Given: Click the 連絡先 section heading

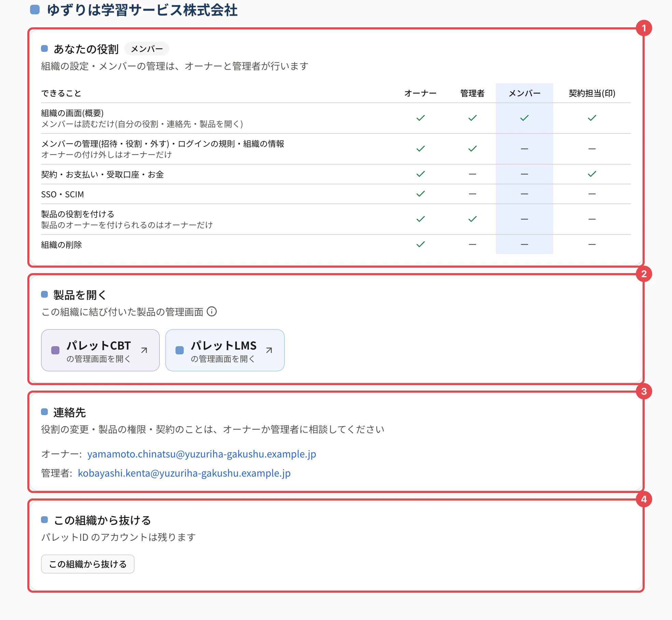Looking at the screenshot, I should point(70,412).
